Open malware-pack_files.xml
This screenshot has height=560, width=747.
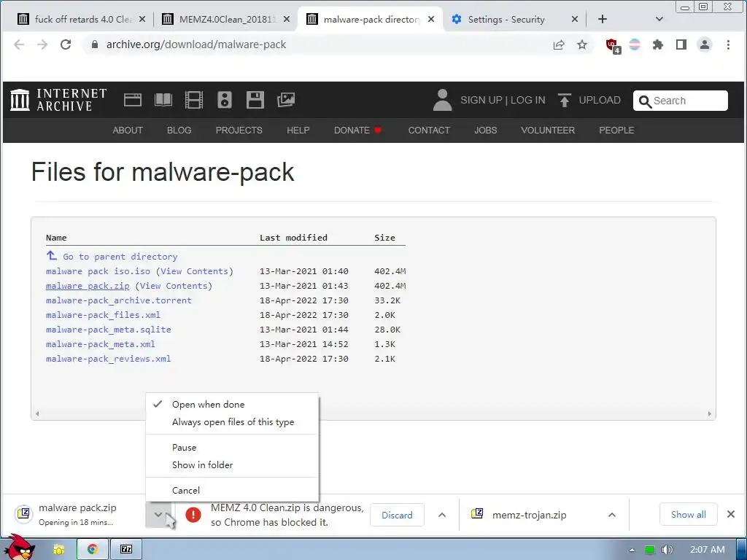103,315
